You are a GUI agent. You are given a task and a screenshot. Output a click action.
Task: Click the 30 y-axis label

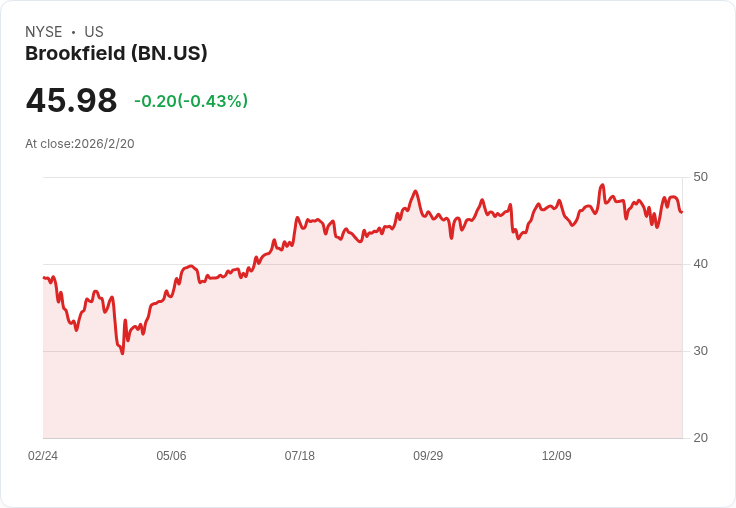coord(700,351)
